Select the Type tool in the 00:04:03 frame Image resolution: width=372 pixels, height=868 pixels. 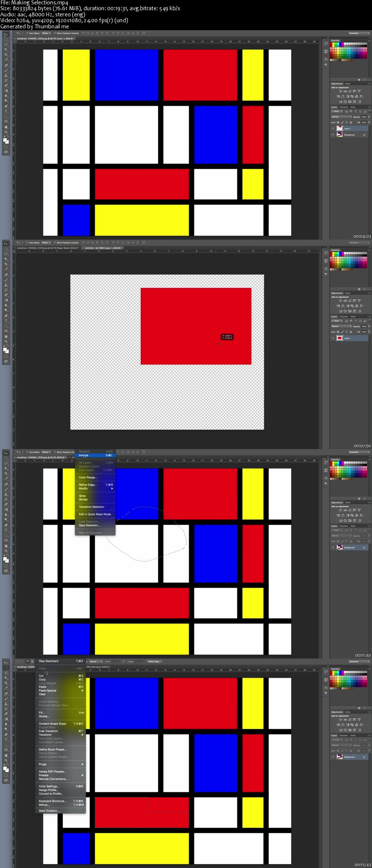pyautogui.click(x=6, y=111)
